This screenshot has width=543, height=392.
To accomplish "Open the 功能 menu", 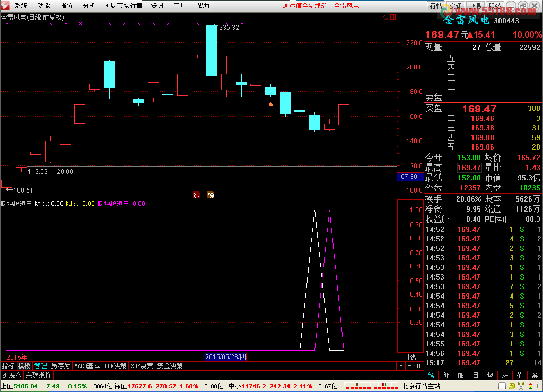I will point(43,5).
